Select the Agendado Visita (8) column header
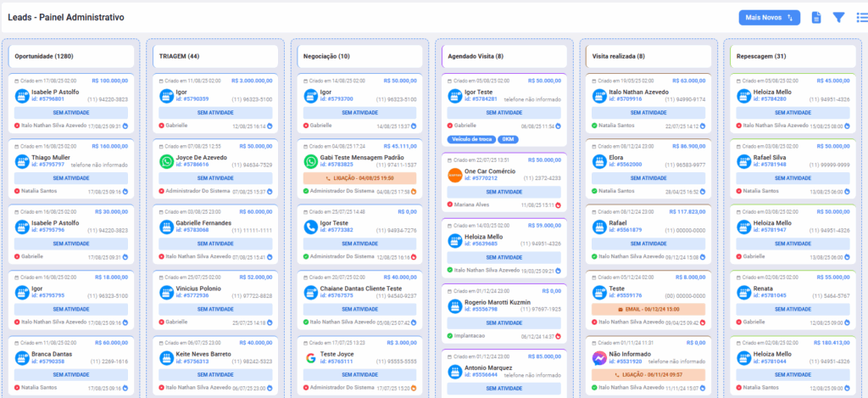The height and width of the screenshot is (398, 868). pyautogui.click(x=504, y=57)
